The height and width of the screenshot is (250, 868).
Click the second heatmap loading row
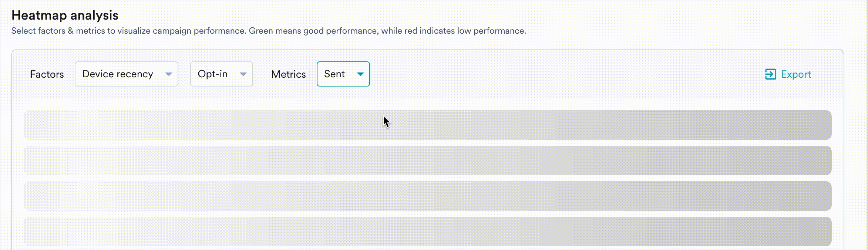[427, 161]
